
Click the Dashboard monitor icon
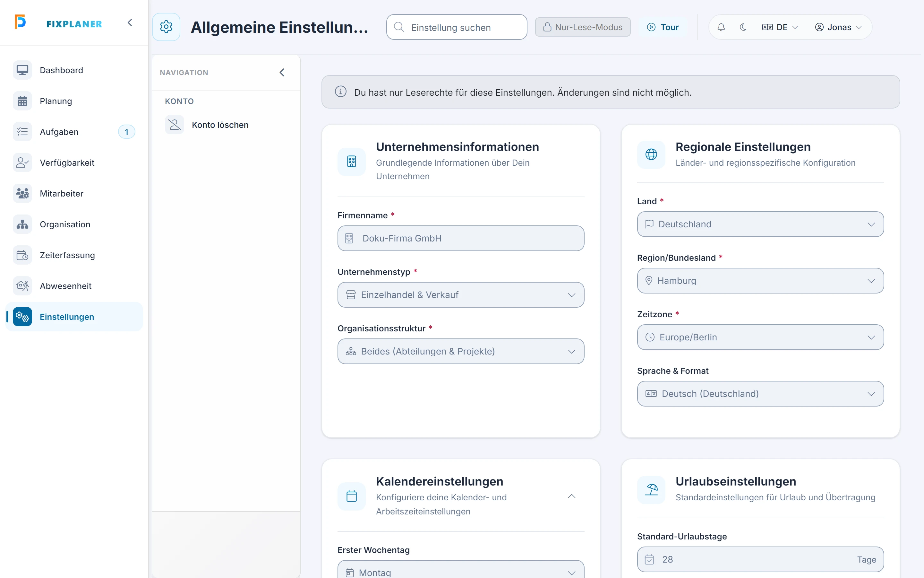point(22,70)
